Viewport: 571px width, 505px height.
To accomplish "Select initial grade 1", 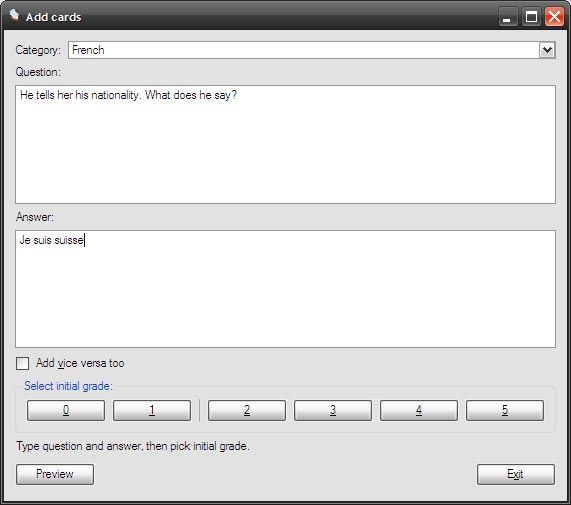I will [152, 410].
